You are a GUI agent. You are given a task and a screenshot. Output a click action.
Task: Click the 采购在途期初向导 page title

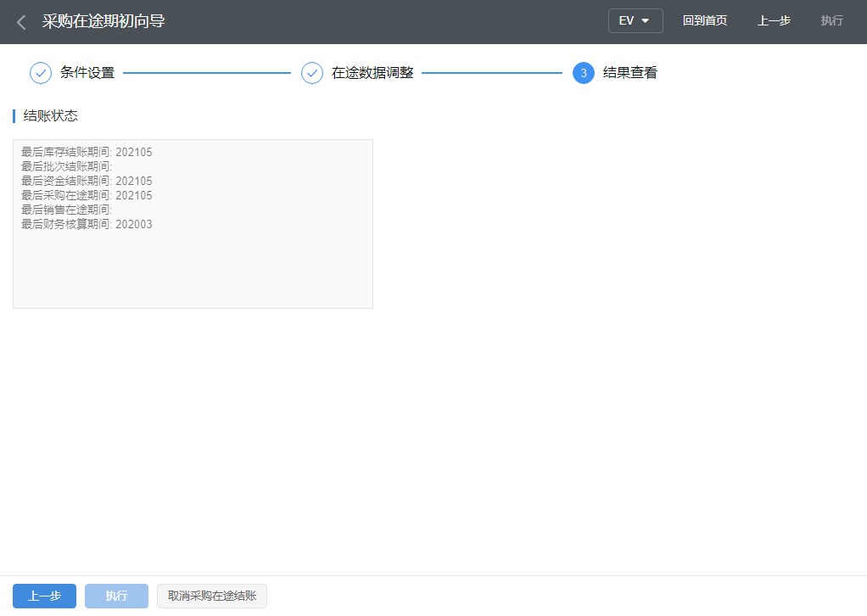tap(103, 21)
